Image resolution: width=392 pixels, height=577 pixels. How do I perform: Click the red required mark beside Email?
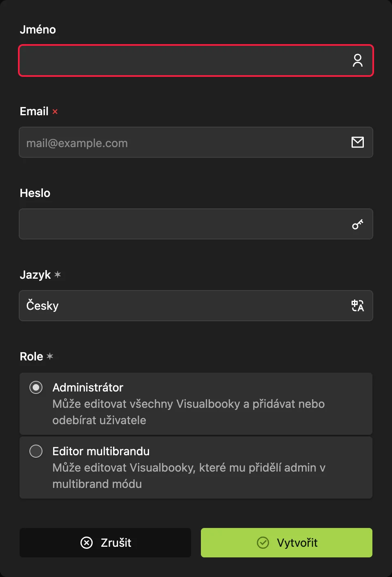(55, 112)
